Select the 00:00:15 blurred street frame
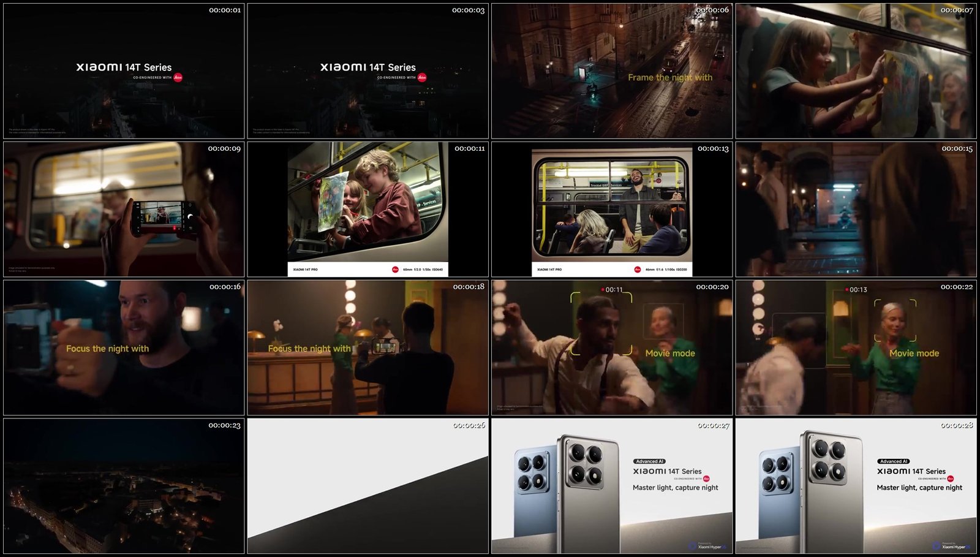 (x=856, y=210)
